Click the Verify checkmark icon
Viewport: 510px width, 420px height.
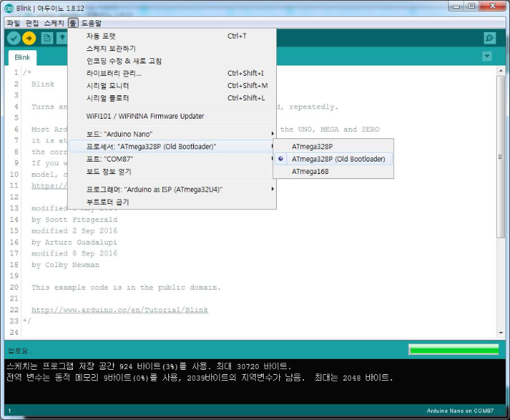point(14,39)
